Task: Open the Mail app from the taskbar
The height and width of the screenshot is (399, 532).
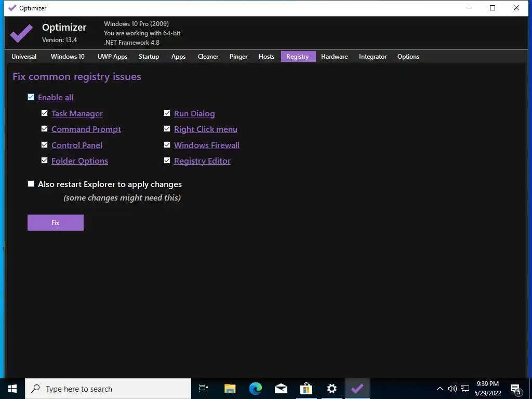Action: pyautogui.click(x=281, y=389)
